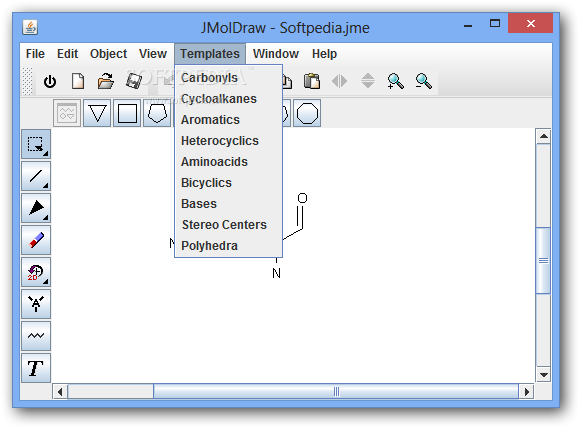Image resolution: width=580 pixels, height=428 pixels.
Task: Maximize the JMolDraw window
Action: click(x=495, y=24)
